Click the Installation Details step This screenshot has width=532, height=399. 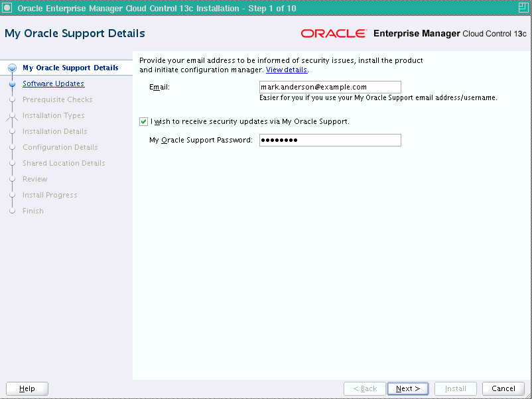(x=54, y=131)
